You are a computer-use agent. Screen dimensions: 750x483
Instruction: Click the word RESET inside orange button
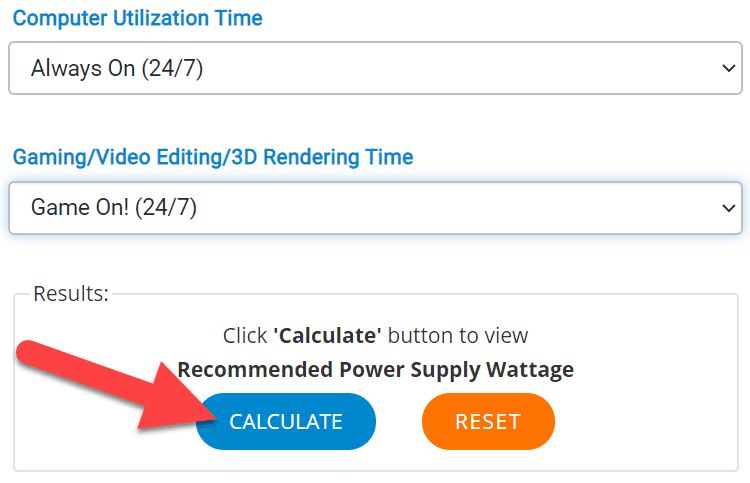(x=488, y=422)
